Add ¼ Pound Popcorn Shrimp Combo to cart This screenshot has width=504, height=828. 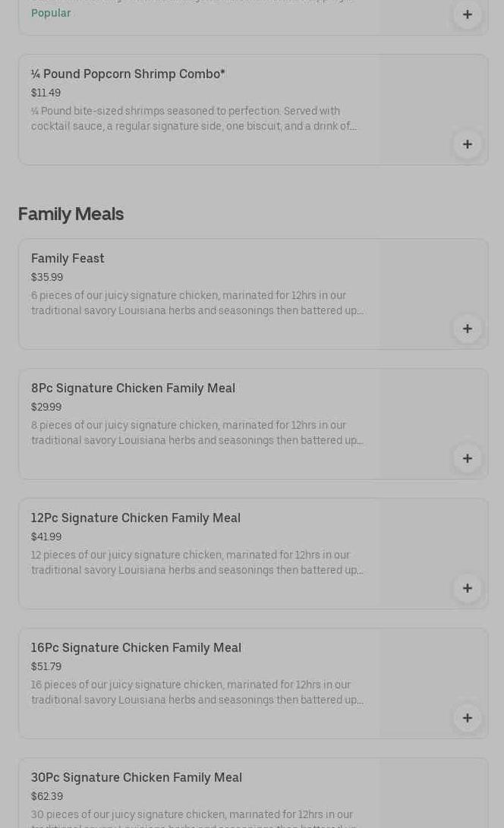tap(467, 144)
